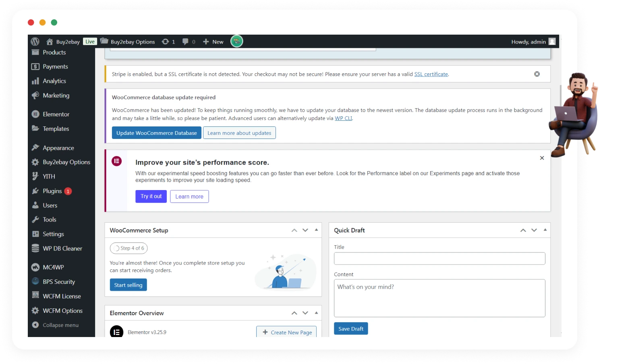628x364 pixels.
Task: Open admin user avatar
Action: 552,41
